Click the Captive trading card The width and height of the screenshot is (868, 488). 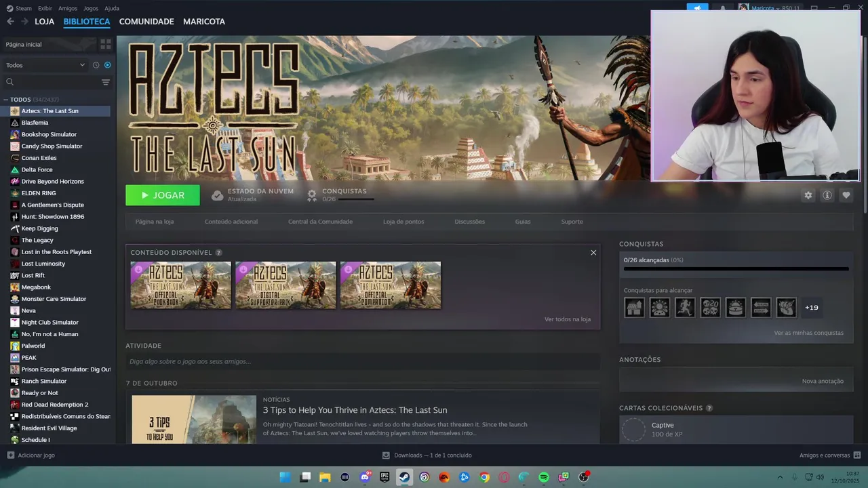click(x=736, y=430)
